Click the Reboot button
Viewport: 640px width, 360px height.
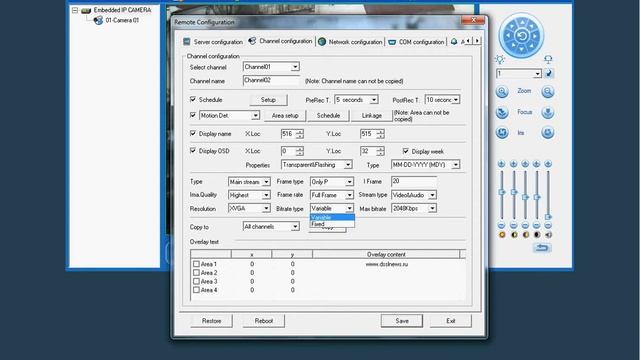click(264, 321)
